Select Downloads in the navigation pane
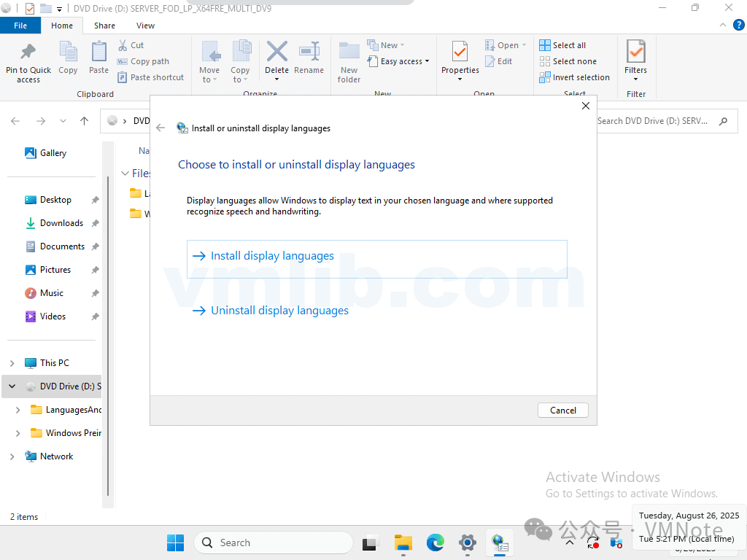Screen dimensions: 747x560 tap(61, 223)
